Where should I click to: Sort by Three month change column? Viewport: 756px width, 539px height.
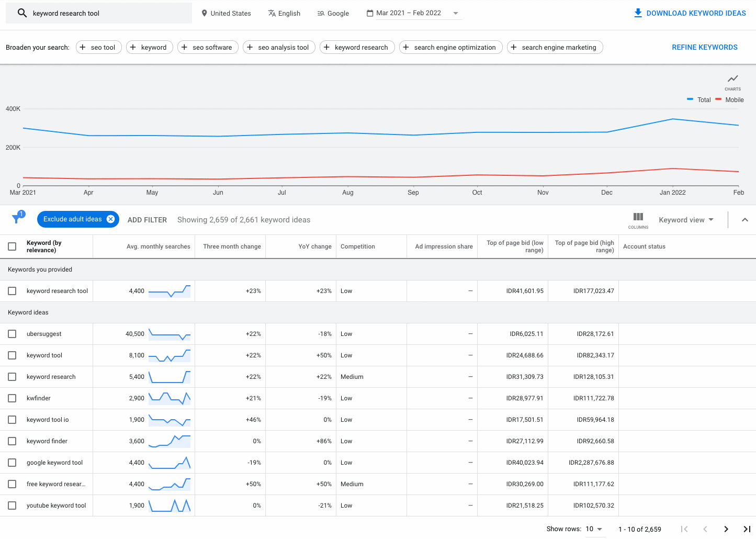click(x=232, y=246)
